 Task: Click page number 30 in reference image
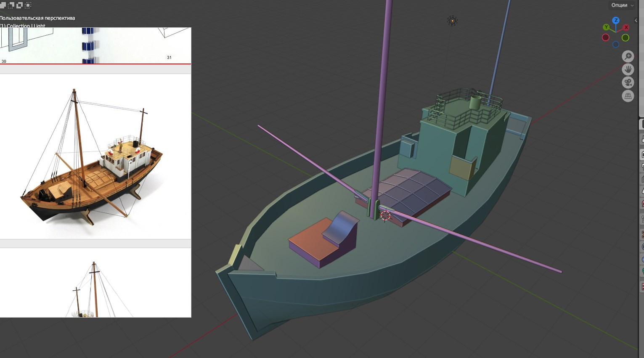pyautogui.click(x=4, y=61)
